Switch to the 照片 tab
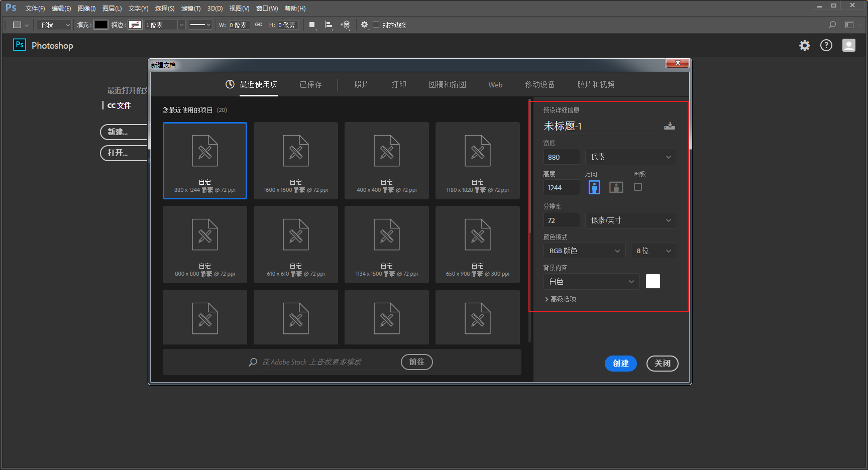 [362, 84]
